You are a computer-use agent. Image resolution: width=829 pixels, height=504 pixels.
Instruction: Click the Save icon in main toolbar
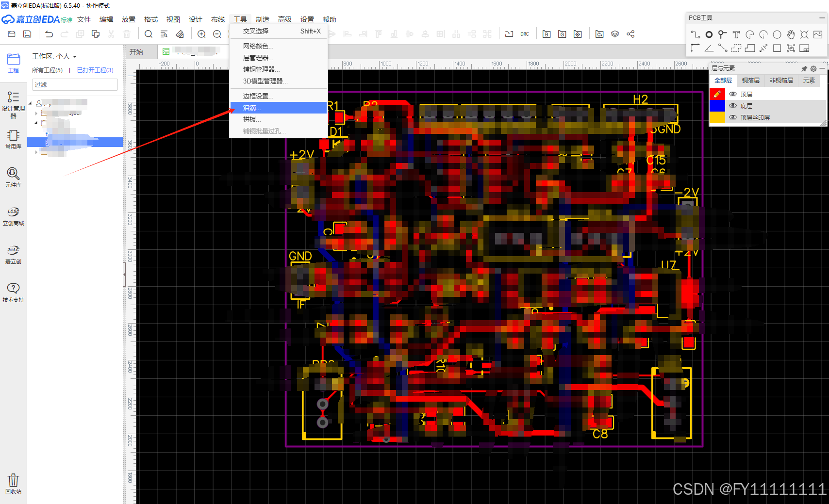[x=27, y=34]
